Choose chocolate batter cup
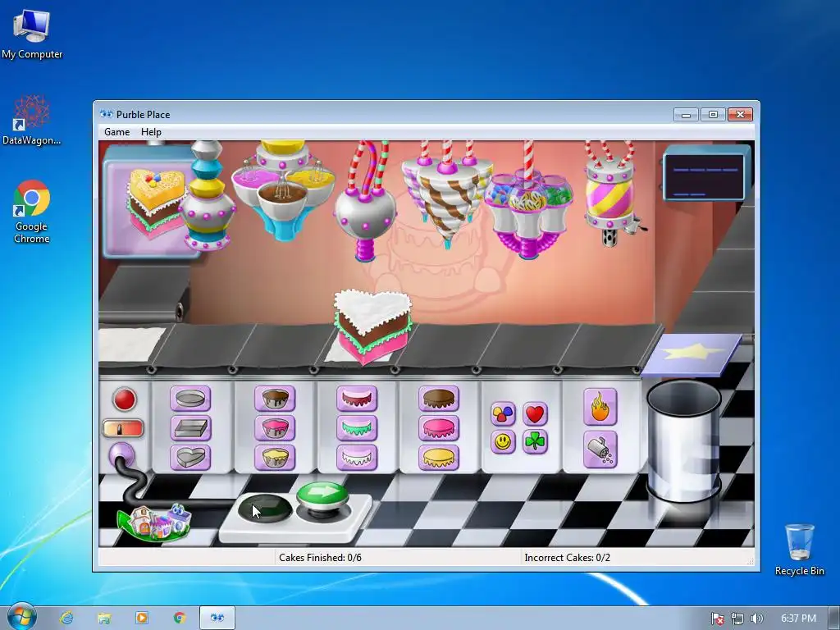This screenshot has height=630, width=840. [275, 399]
